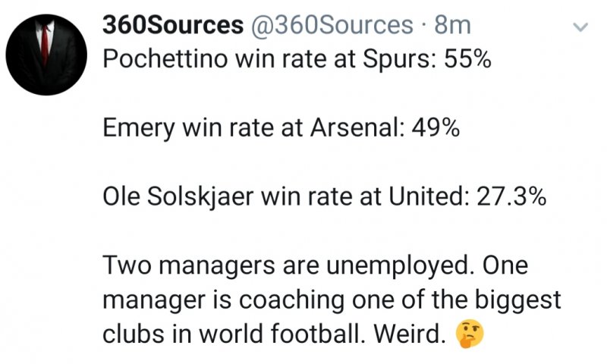
Task: Click the bold 360Sources display name
Action: pos(173,26)
